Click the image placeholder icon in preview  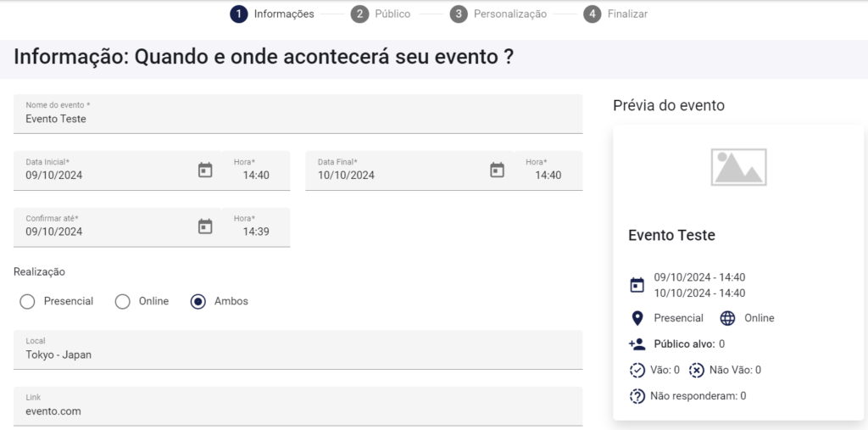pyautogui.click(x=738, y=167)
